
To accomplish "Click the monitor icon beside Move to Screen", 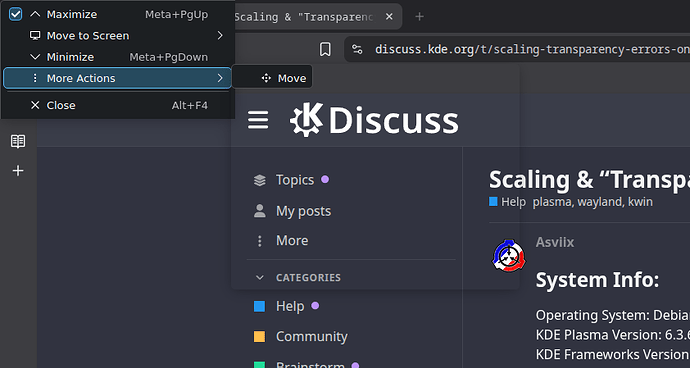I will 35,35.
